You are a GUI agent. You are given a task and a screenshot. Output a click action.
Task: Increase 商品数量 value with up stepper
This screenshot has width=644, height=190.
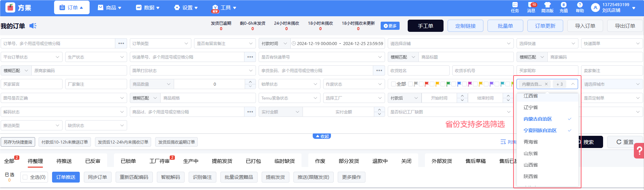pyautogui.click(x=250, y=82)
